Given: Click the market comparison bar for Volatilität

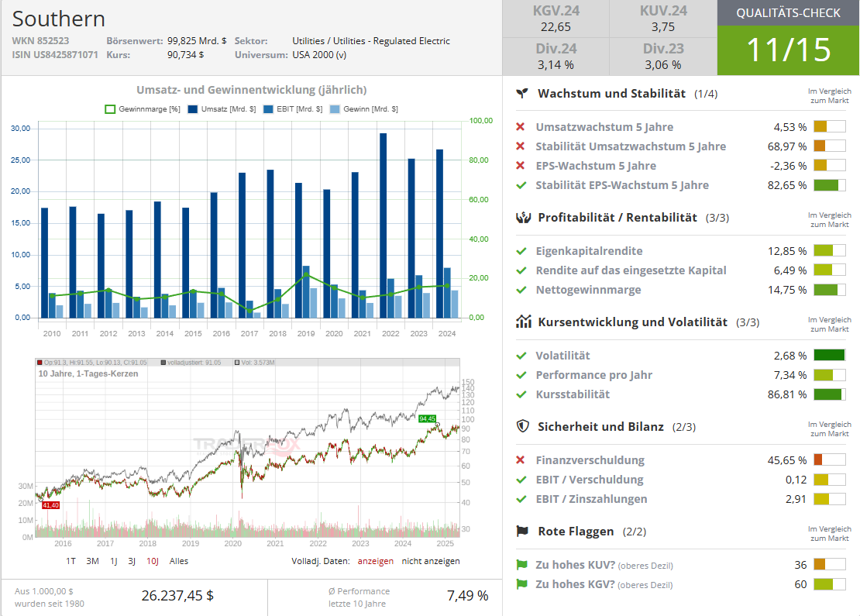Looking at the screenshot, I should point(829,356).
